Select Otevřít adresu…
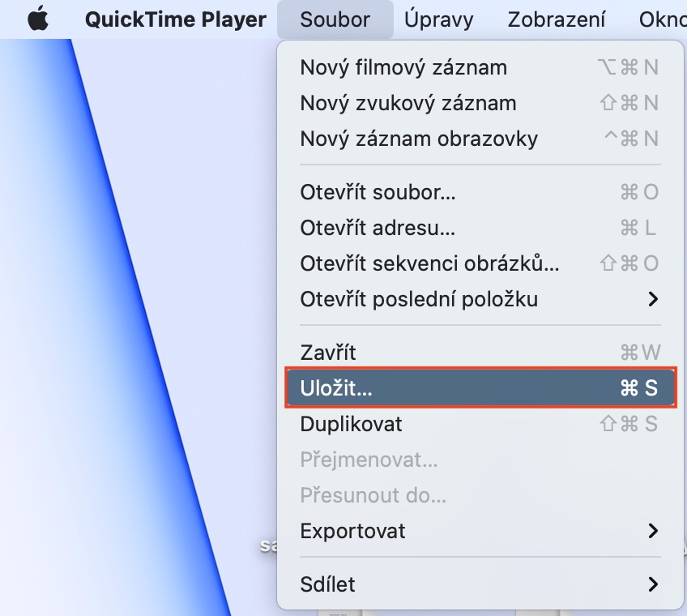 pos(480,228)
